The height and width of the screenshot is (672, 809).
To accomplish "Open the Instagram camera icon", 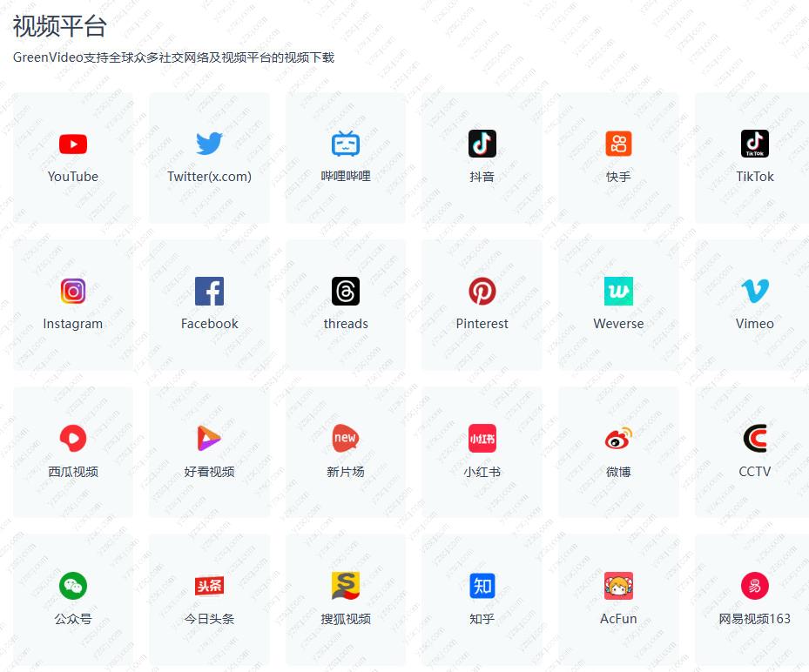I will point(73,291).
